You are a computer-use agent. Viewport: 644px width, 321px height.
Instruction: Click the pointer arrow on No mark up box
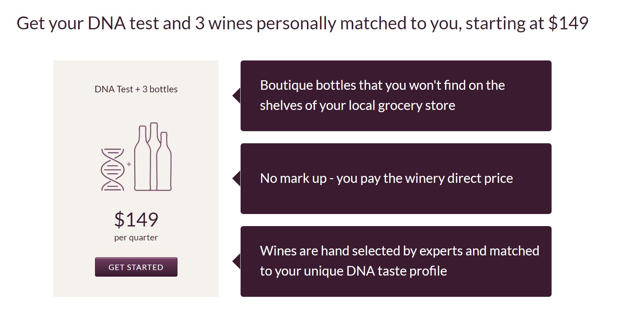click(237, 178)
